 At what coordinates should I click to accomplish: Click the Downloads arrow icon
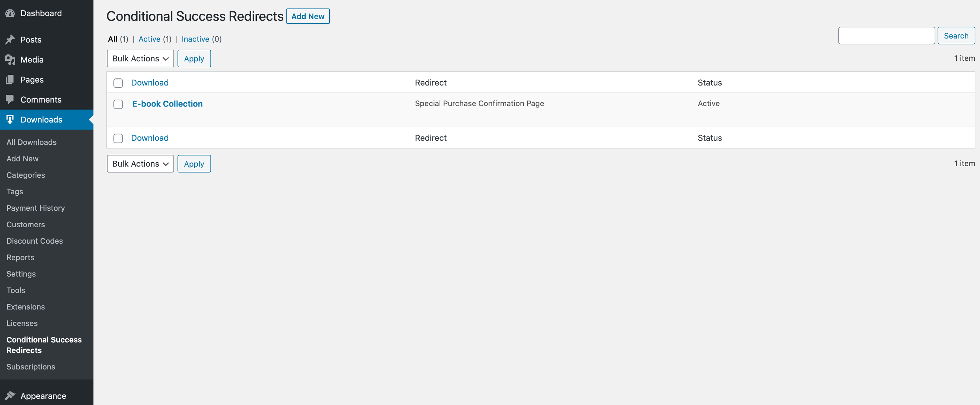pyautogui.click(x=10, y=120)
